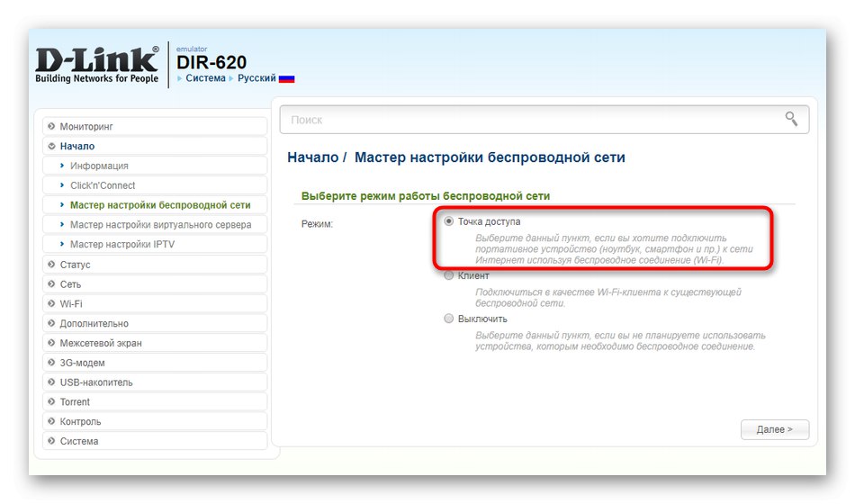The image size is (855, 504).
Task: Open the Контроль menu section
Action: [155, 421]
